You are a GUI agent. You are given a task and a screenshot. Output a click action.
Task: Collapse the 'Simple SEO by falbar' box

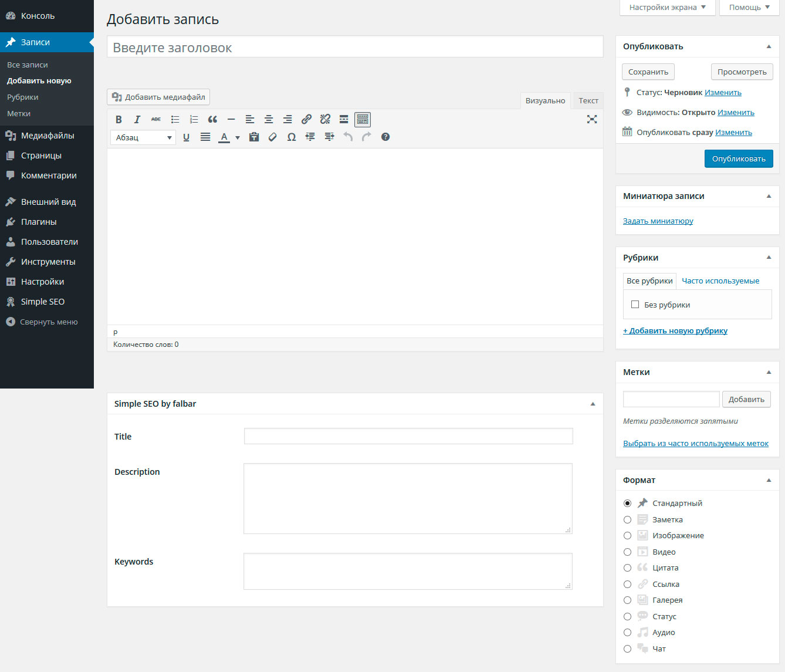593,404
